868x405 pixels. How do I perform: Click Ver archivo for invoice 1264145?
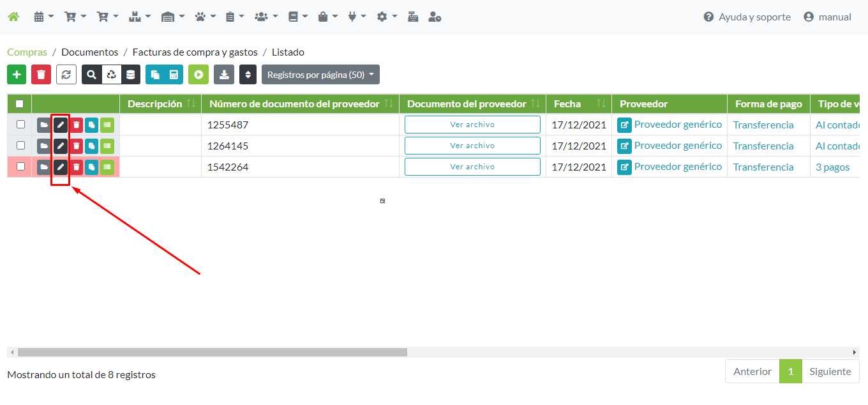click(x=472, y=146)
